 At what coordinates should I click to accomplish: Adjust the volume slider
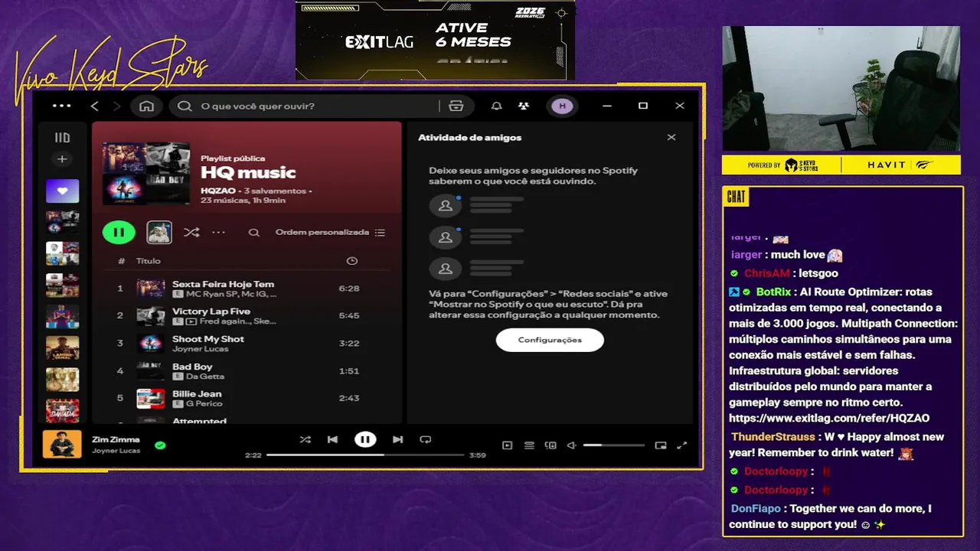coord(613,445)
